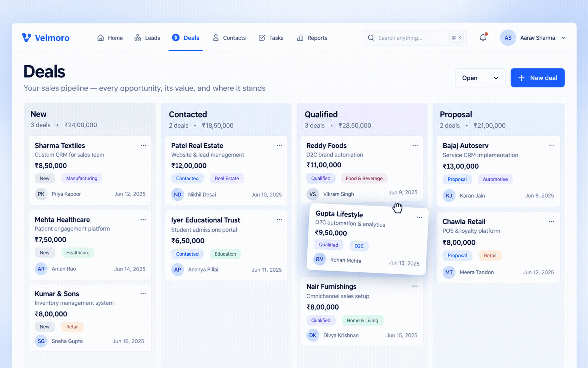Open the Reports tab
The width and height of the screenshot is (588, 368).
pyautogui.click(x=312, y=38)
